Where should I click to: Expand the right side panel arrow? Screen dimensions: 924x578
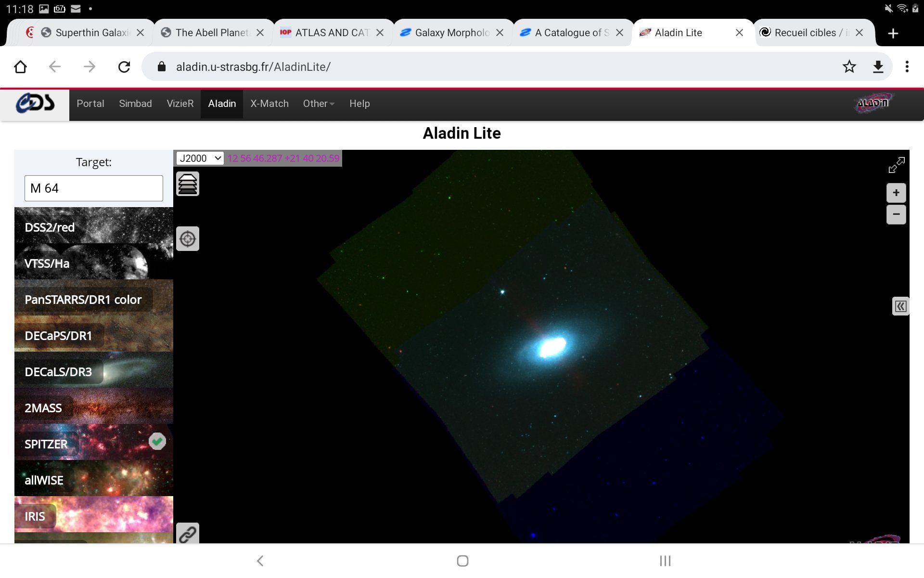[x=900, y=306]
